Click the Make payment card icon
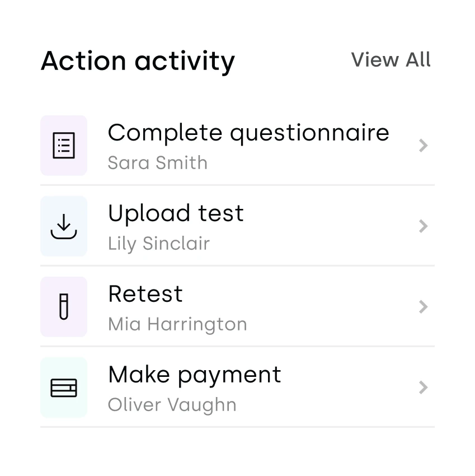Screen dimensions: 475x476 (x=64, y=388)
